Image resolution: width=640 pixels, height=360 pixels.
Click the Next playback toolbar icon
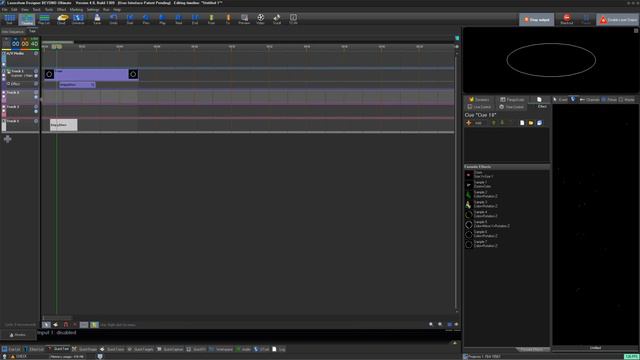(179, 19)
